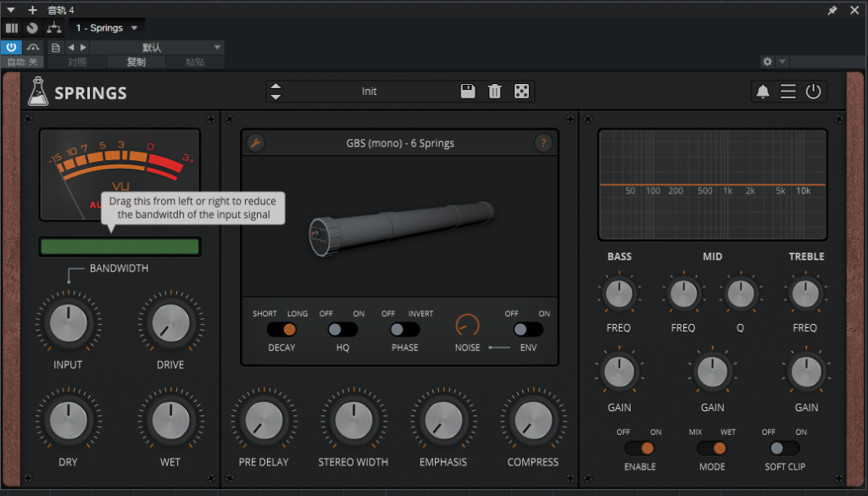
Task: Open the hamburger menu icon
Action: coord(788,92)
